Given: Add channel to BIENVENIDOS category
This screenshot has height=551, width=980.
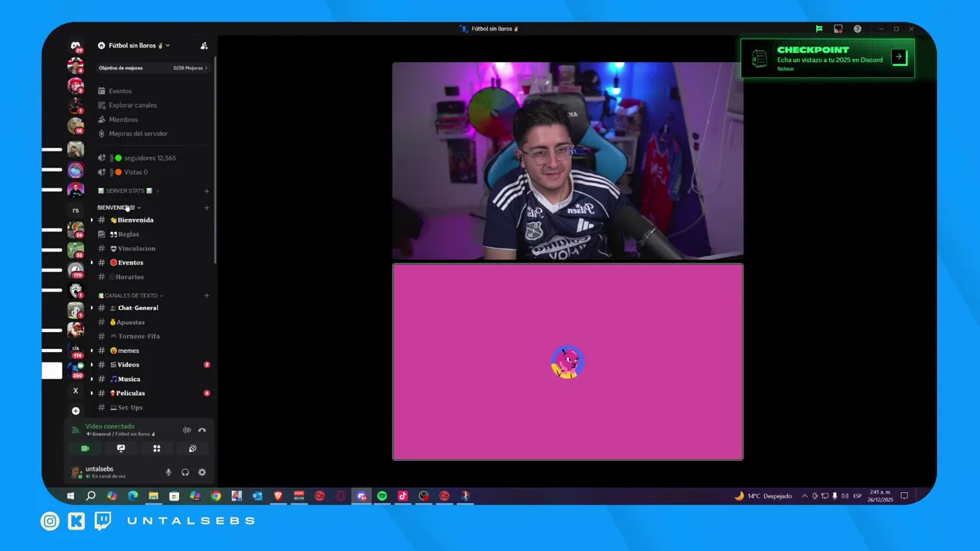Looking at the screenshot, I should pyautogui.click(x=207, y=207).
